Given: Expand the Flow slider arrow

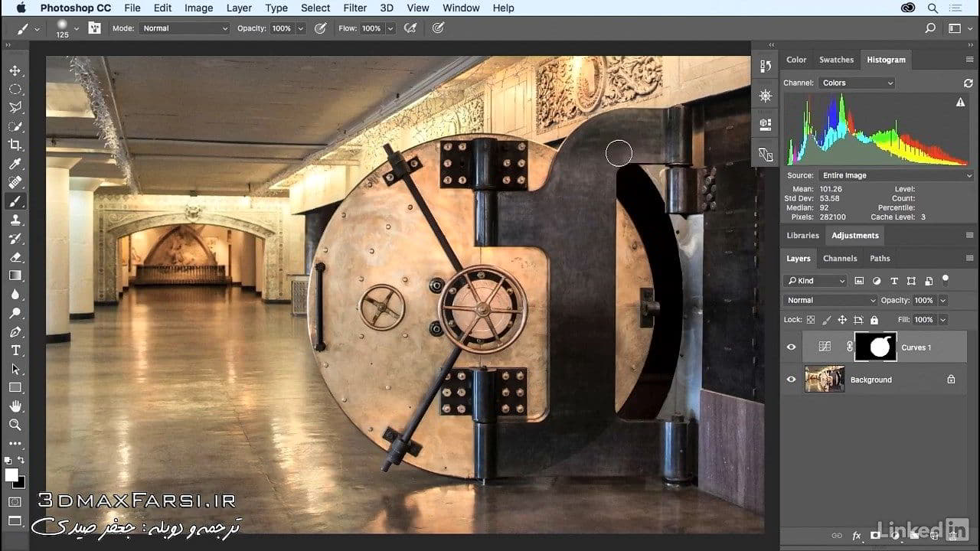Looking at the screenshot, I should click(x=390, y=28).
